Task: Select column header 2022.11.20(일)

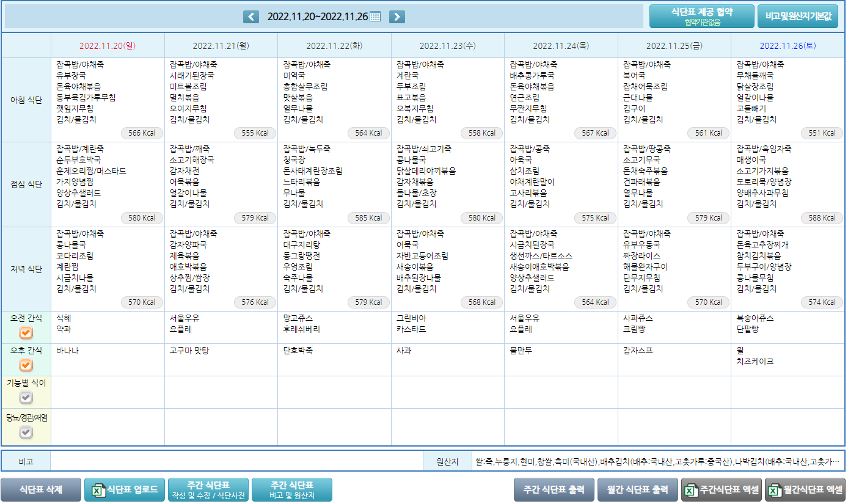Action: pyautogui.click(x=108, y=45)
